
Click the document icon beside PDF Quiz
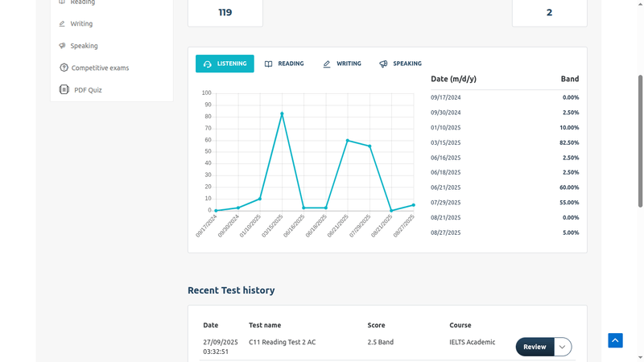[64, 89]
